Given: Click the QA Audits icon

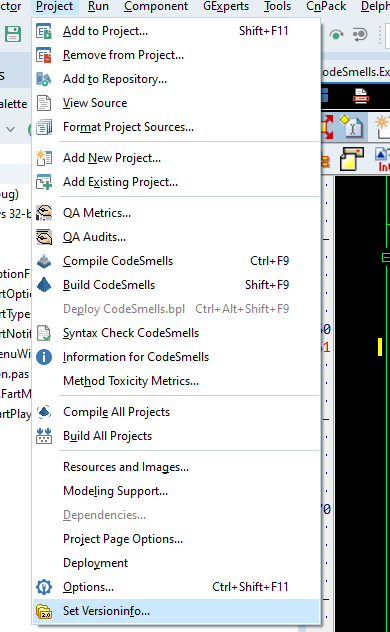Looking at the screenshot, I should coord(44,237).
